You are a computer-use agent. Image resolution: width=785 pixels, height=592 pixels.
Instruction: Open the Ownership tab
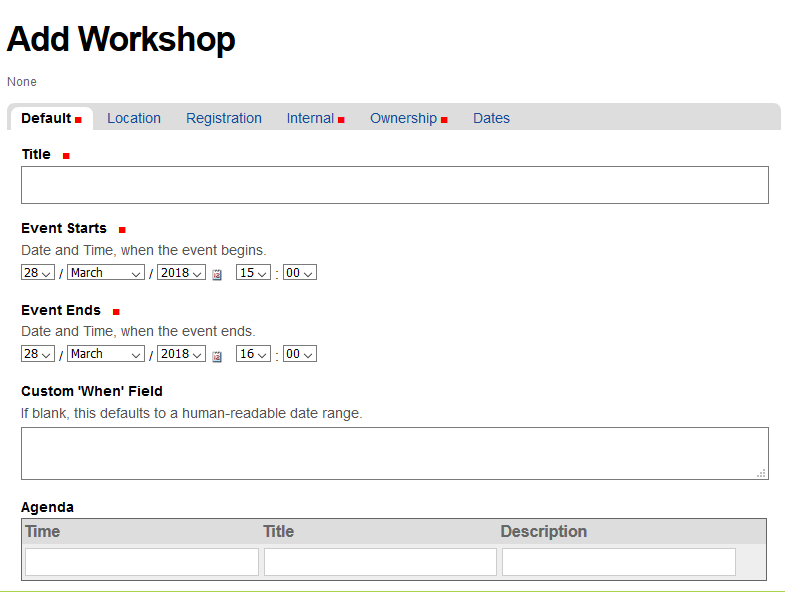(x=404, y=118)
